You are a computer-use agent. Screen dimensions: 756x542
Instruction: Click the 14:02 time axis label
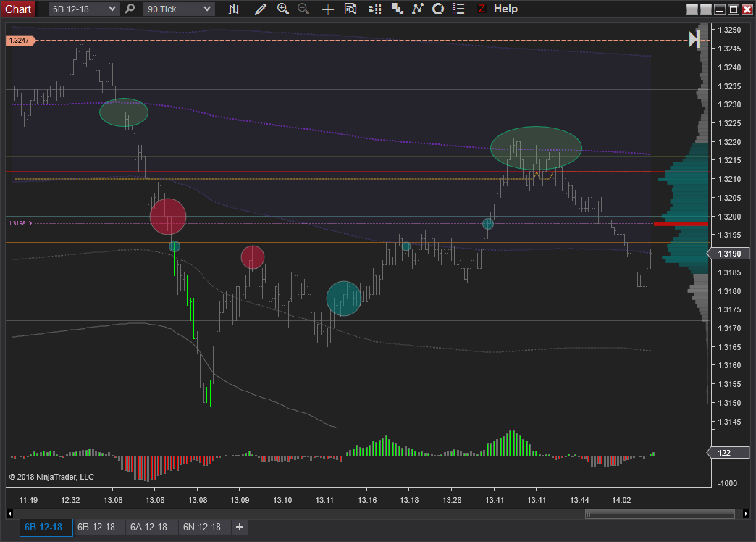pyautogui.click(x=621, y=500)
